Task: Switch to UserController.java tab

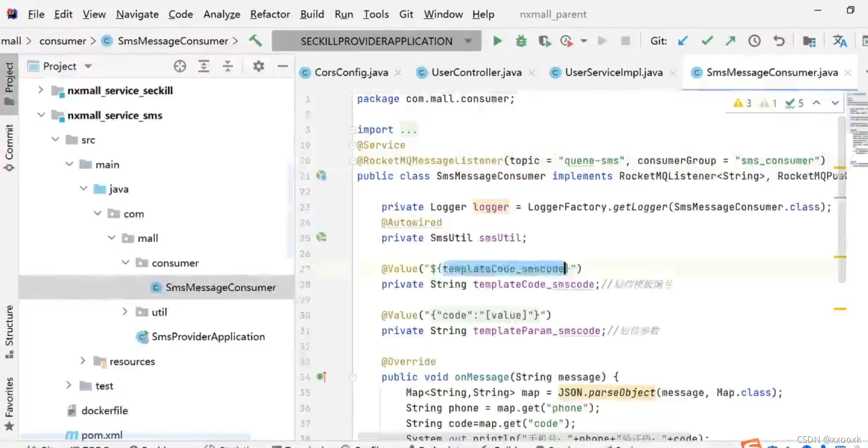Action: [476, 72]
